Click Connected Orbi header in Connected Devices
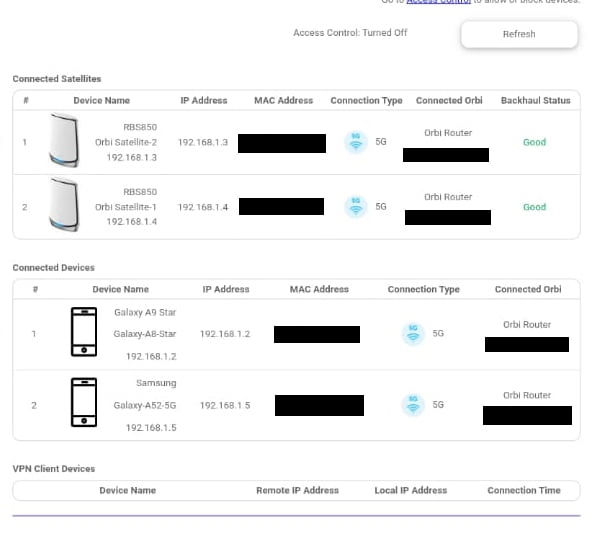Screen dimensions: 605x559 528,289
